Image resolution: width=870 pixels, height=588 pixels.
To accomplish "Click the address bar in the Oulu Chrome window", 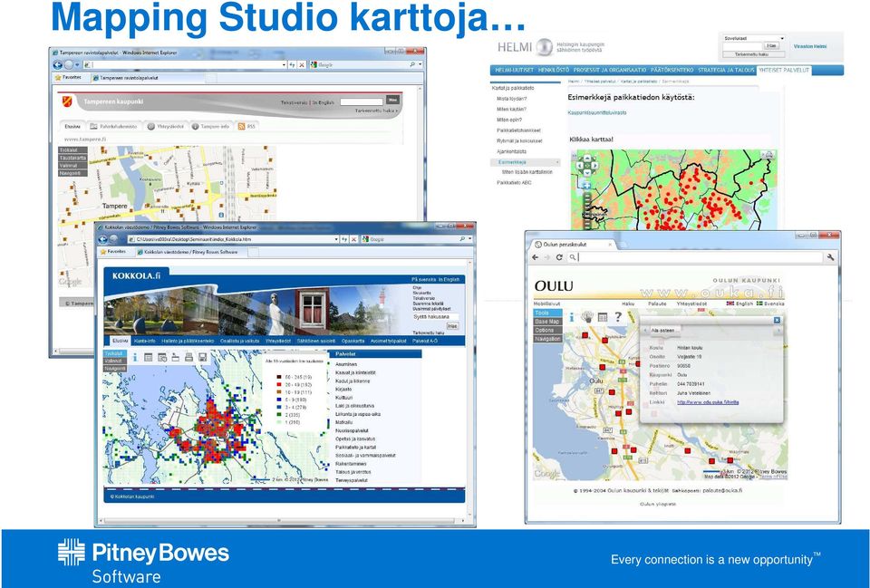I will pyautogui.click(x=695, y=257).
